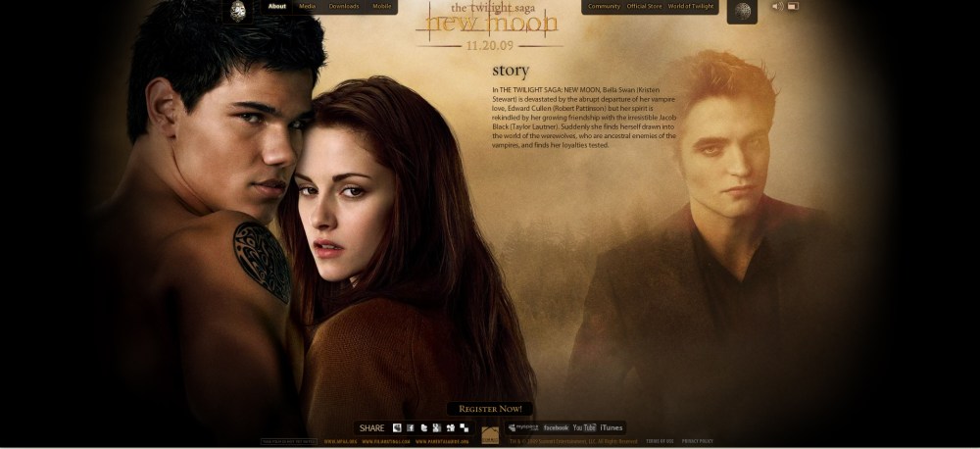Share on Facebook using the share icon
980x449 pixels.
pyautogui.click(x=411, y=427)
